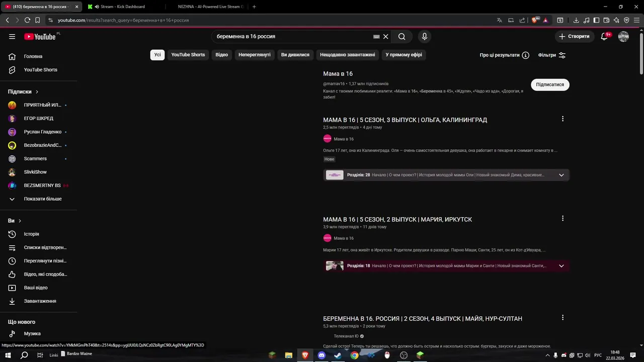This screenshot has height=362, width=644.
Task: Select the У прямому ефірі filter chip
Action: coord(404,55)
